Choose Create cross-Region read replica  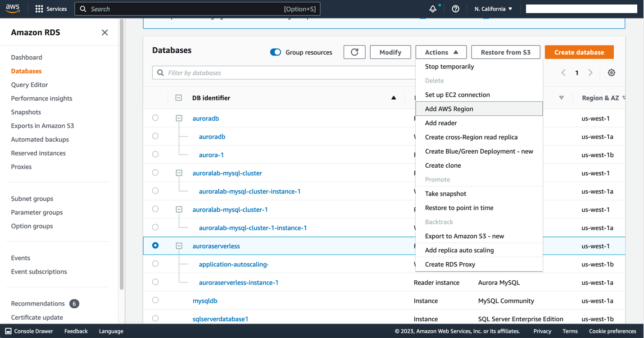tap(479, 137)
